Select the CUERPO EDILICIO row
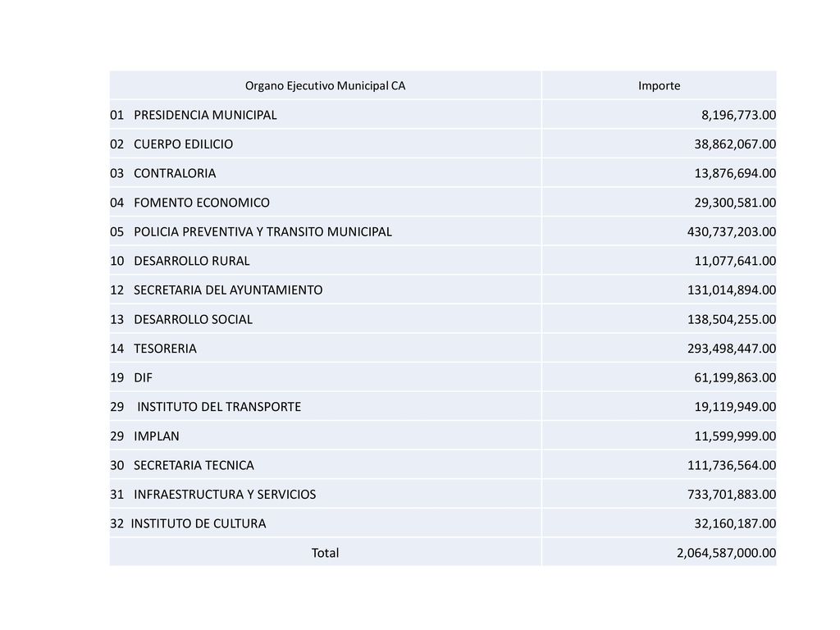The height and width of the screenshot is (630, 840). (443, 144)
